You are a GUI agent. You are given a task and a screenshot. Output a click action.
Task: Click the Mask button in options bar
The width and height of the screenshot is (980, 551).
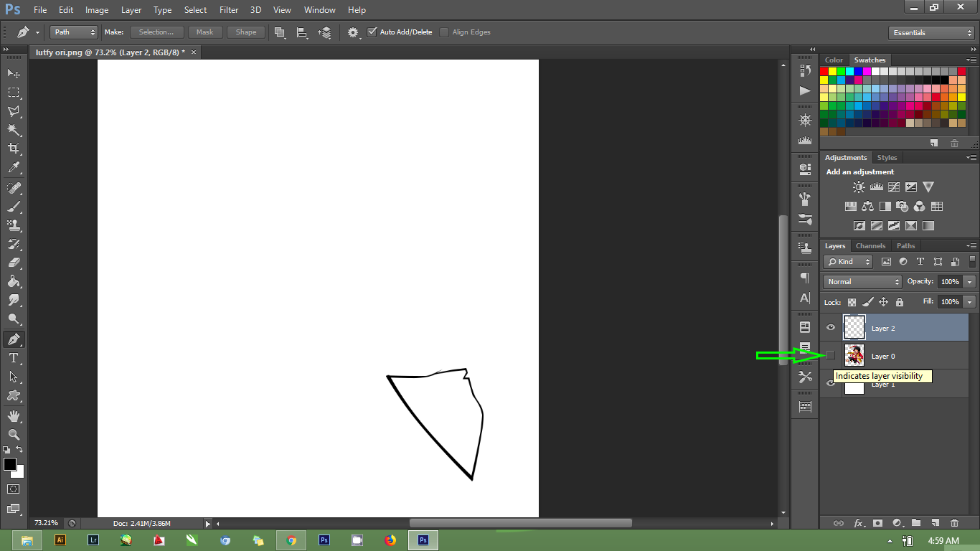tap(205, 32)
